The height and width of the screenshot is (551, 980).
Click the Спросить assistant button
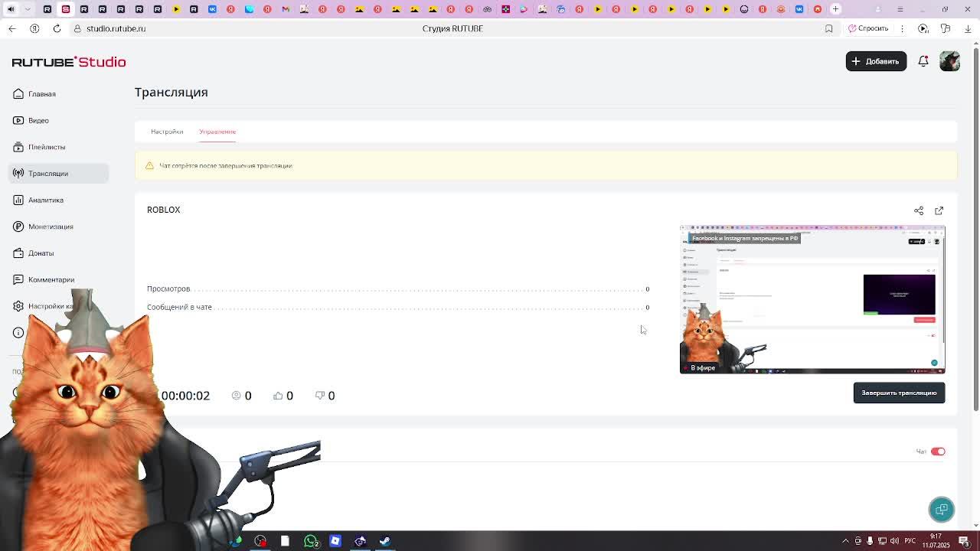tap(868, 28)
